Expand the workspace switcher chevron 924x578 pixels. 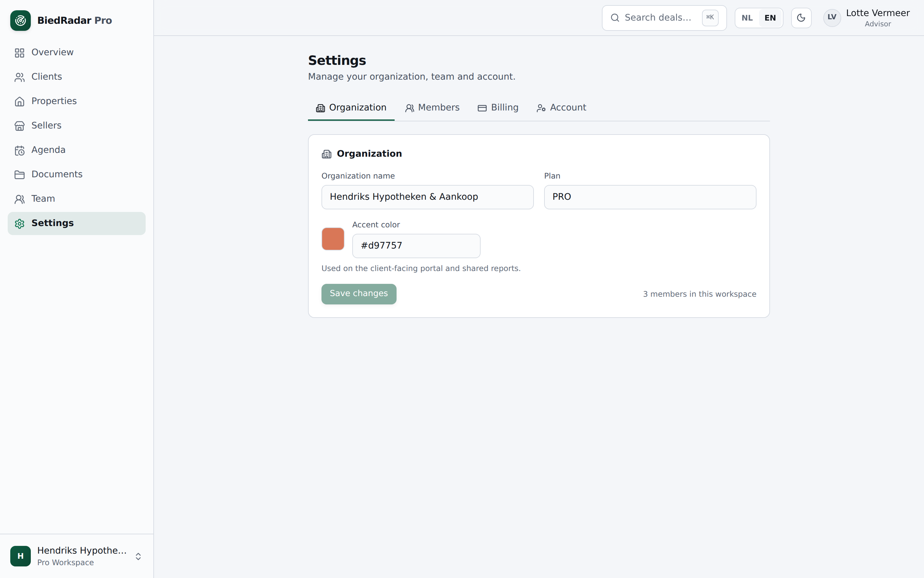coord(138,556)
